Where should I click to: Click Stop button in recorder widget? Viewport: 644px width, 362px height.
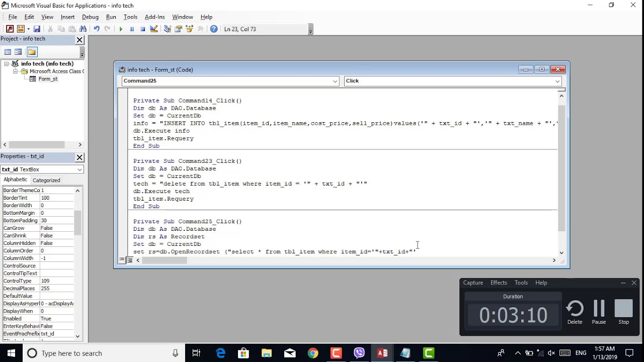tap(623, 312)
